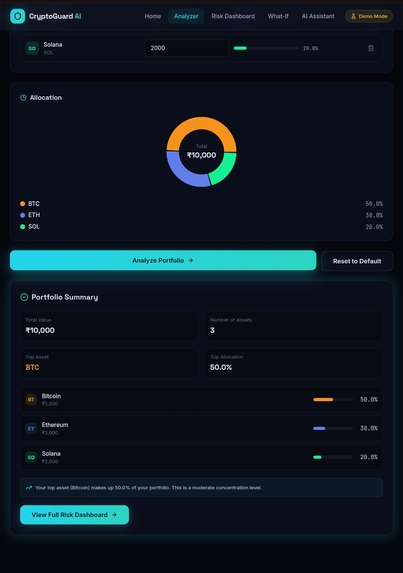
Task: Click the 30.0% value in ETH legend row
Action: coord(374,215)
